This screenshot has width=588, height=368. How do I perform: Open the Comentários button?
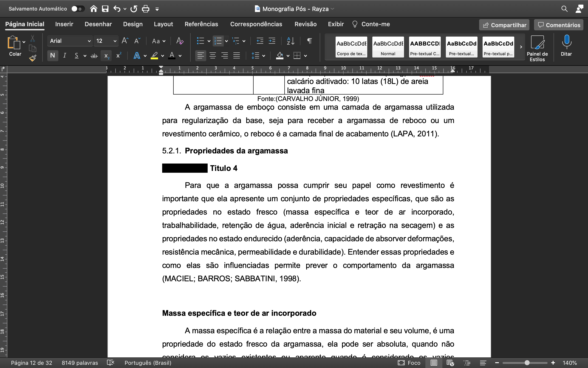[x=559, y=25]
